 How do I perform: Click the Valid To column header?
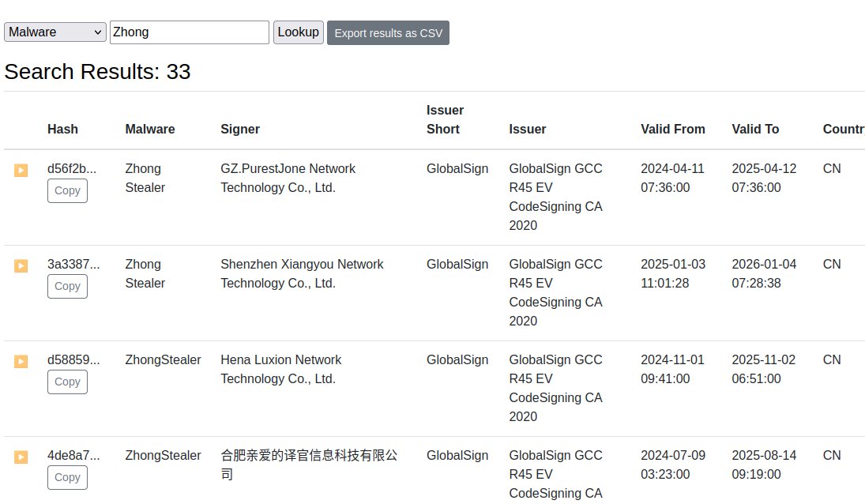click(x=755, y=129)
